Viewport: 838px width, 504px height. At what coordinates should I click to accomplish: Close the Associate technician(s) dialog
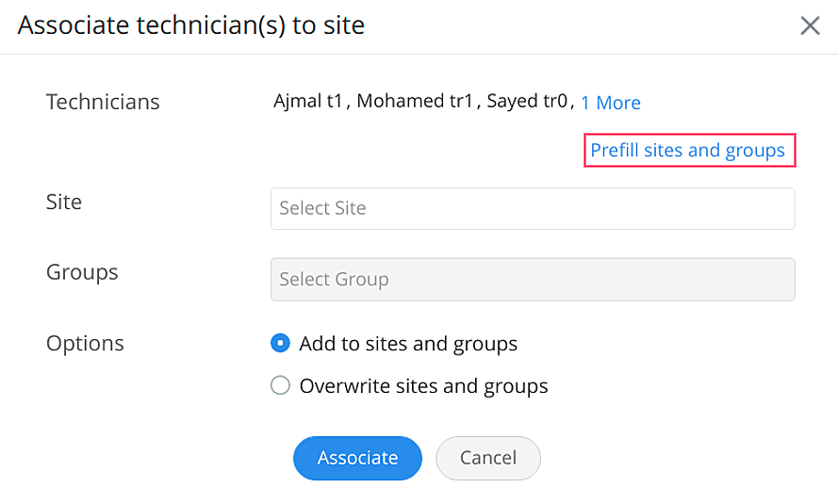(810, 25)
